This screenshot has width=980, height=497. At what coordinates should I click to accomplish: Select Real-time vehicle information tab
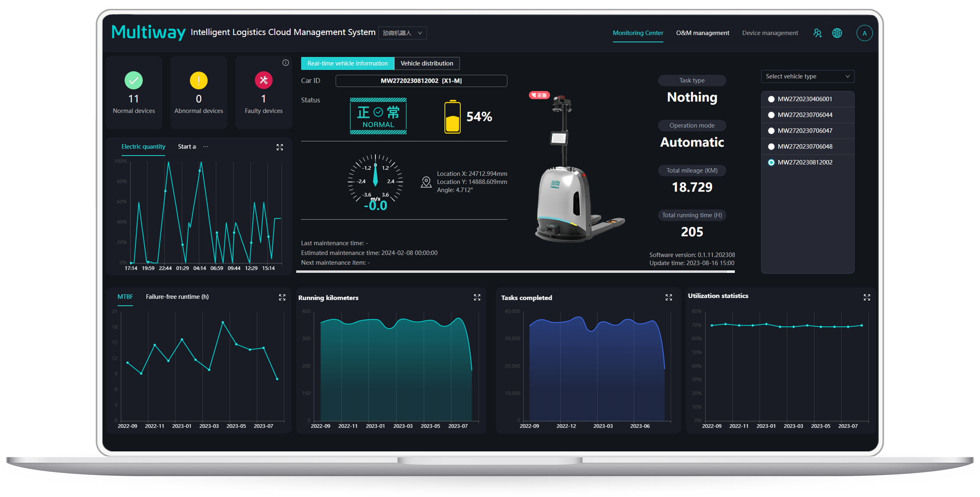point(347,63)
